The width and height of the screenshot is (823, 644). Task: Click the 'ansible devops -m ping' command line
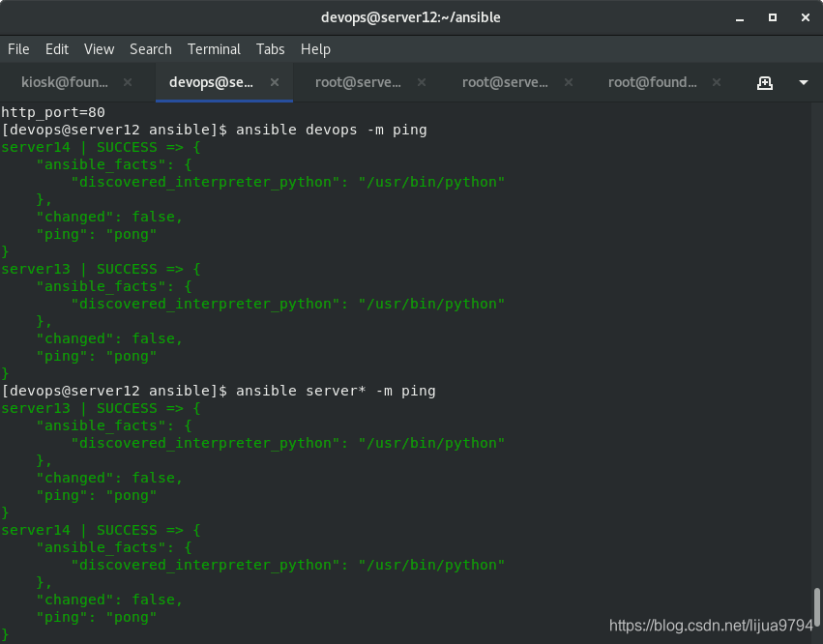(x=214, y=130)
